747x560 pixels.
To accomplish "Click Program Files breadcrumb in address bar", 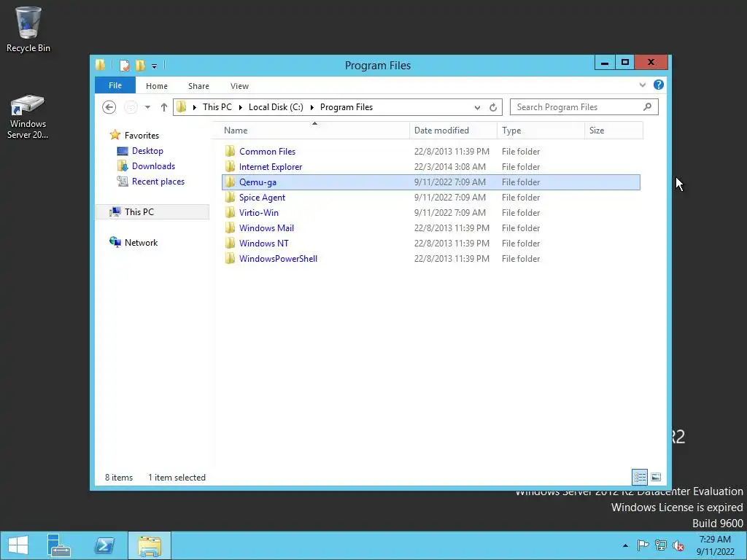I will pyautogui.click(x=347, y=107).
